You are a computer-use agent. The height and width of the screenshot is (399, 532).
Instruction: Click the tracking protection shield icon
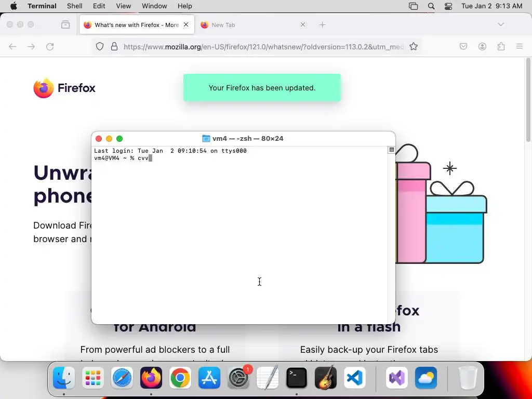(x=99, y=46)
